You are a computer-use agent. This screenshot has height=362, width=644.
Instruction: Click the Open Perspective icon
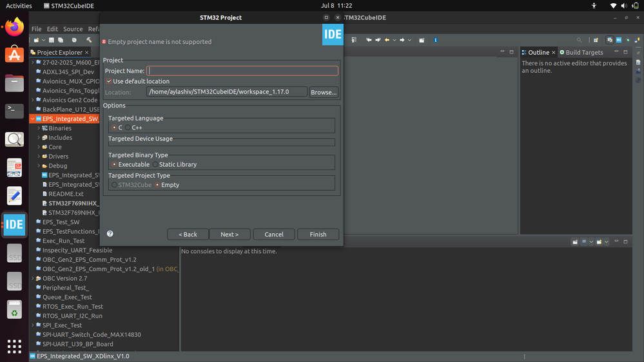(596, 40)
